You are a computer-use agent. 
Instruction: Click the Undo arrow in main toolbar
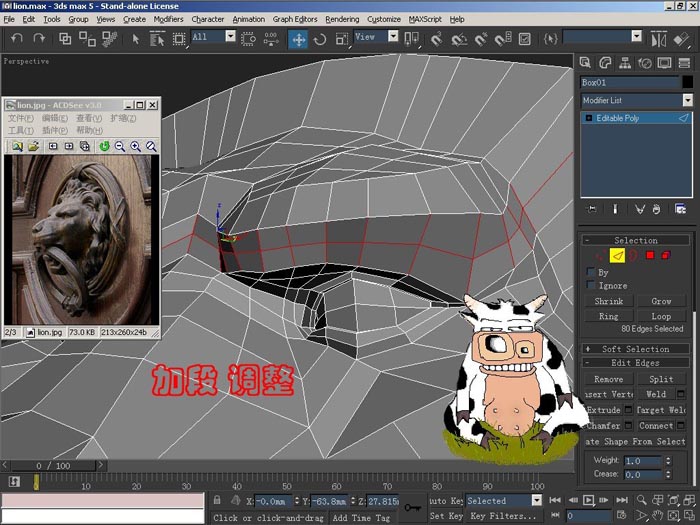click(17, 39)
